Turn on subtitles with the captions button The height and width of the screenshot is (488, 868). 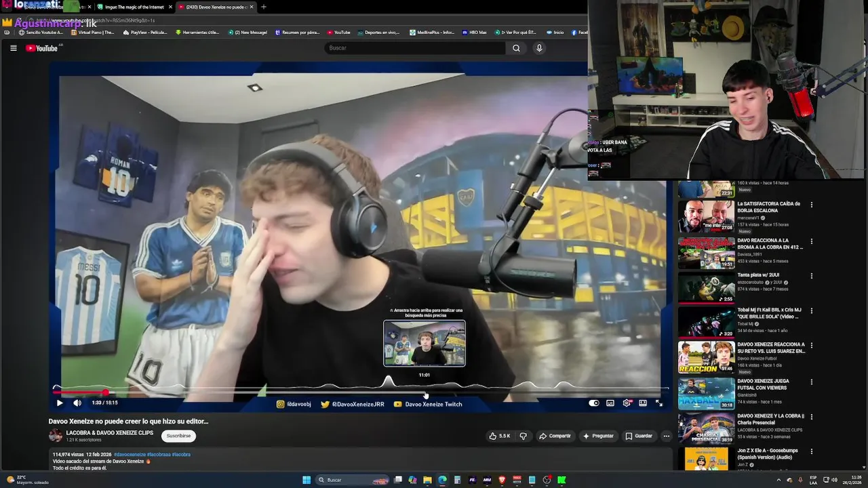[x=610, y=403]
